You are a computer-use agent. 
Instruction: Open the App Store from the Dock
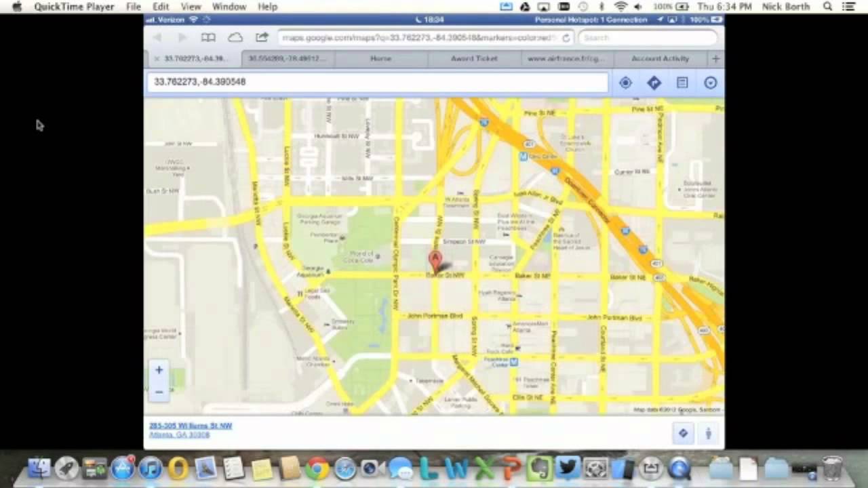pos(123,468)
